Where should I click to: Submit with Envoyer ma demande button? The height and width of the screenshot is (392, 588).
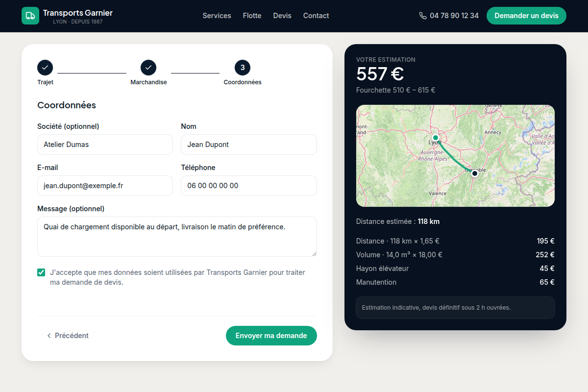[271, 336]
